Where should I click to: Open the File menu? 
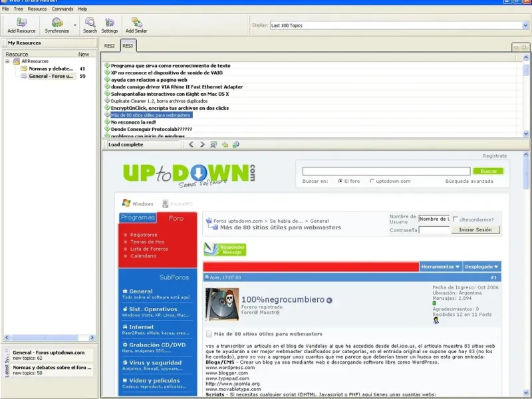click(x=5, y=9)
